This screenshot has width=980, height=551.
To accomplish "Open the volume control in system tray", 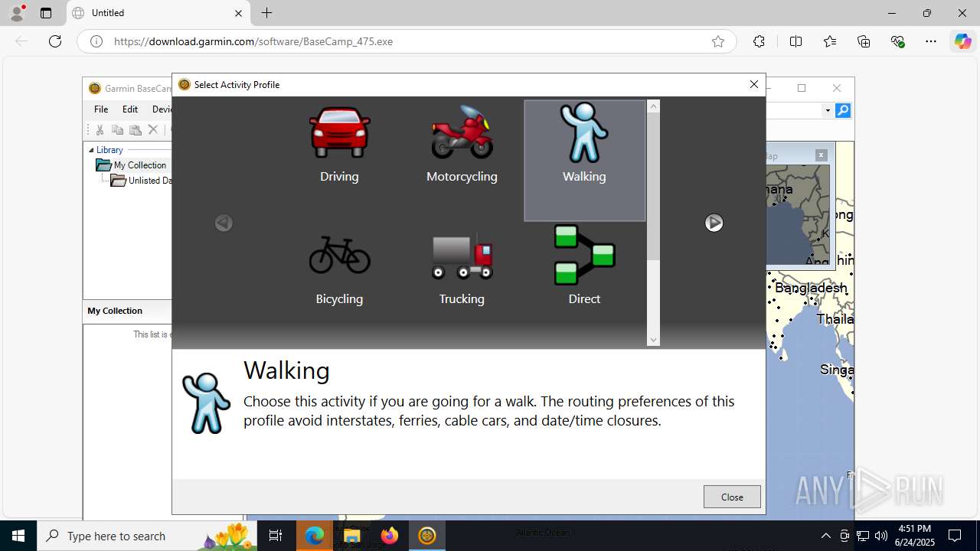I will coord(881,536).
